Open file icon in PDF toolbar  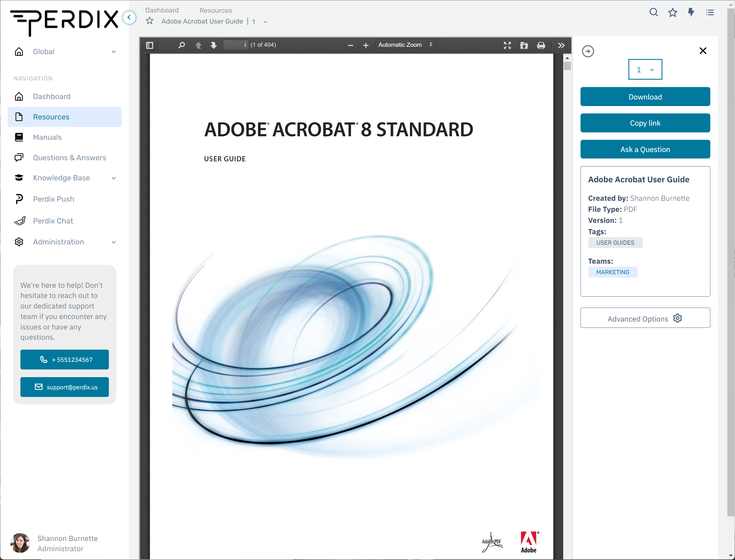[x=524, y=45]
